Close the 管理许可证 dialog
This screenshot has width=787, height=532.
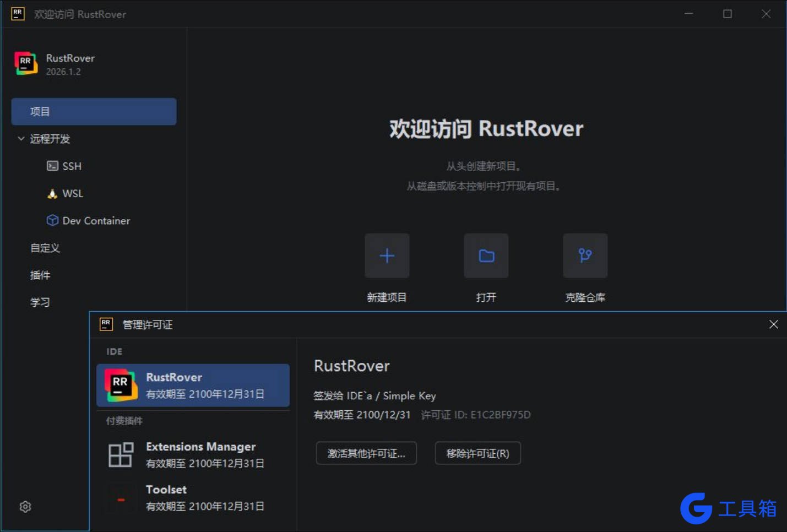(x=774, y=324)
